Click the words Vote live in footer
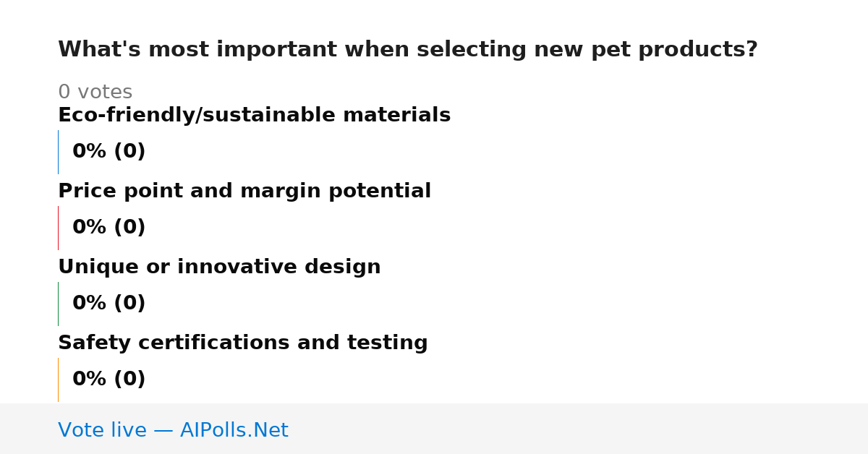 tap(102, 430)
